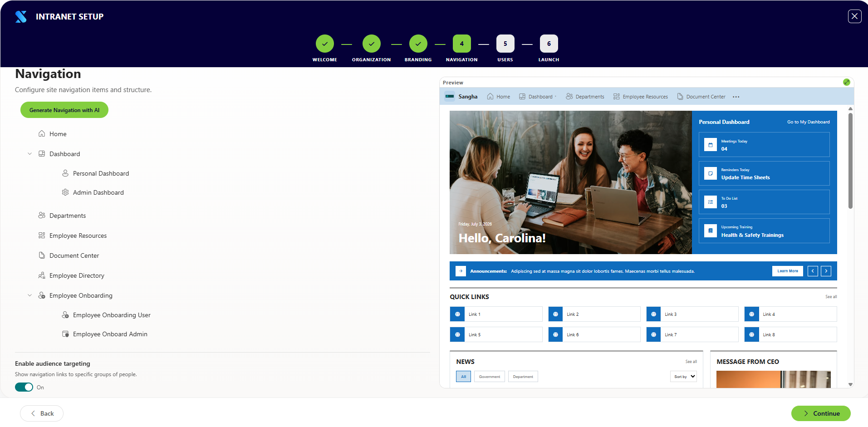Click the Continue button

click(x=821, y=413)
